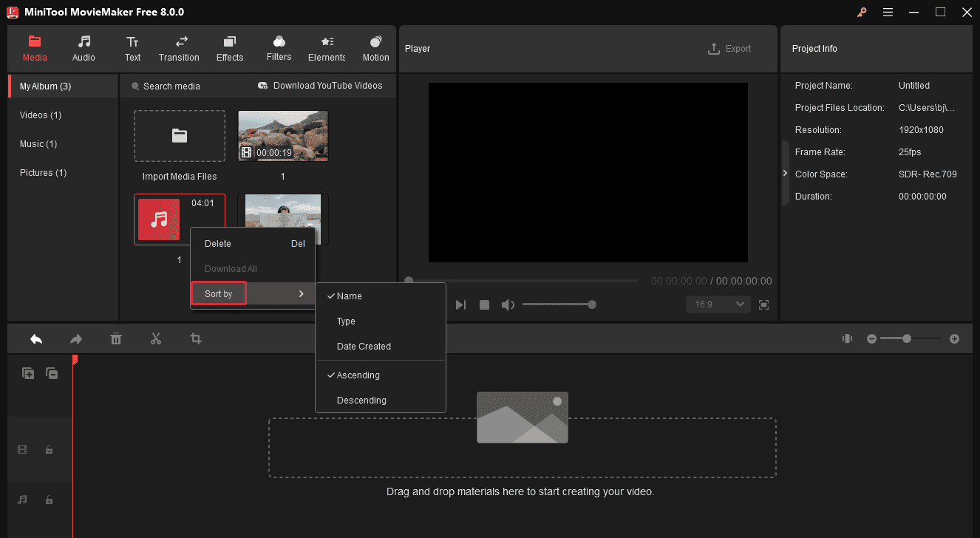Expand the Sort by submenu
The height and width of the screenshot is (538, 980).
pos(218,293)
